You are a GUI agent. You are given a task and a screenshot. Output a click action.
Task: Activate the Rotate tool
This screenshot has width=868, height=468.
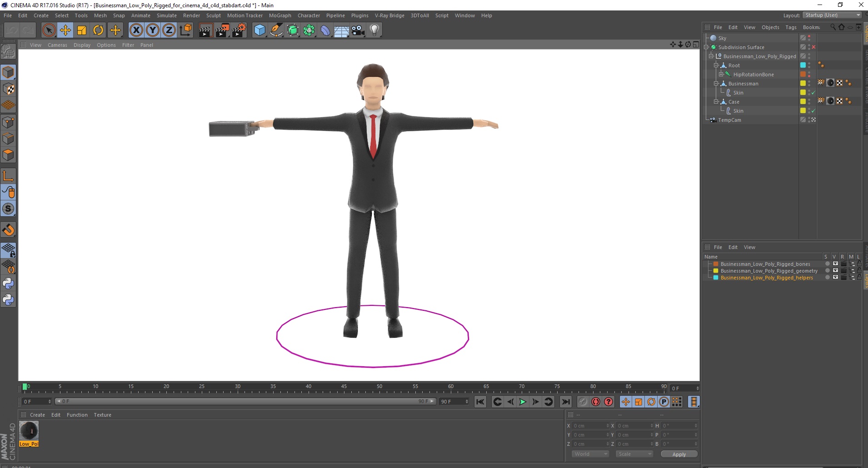pos(98,30)
